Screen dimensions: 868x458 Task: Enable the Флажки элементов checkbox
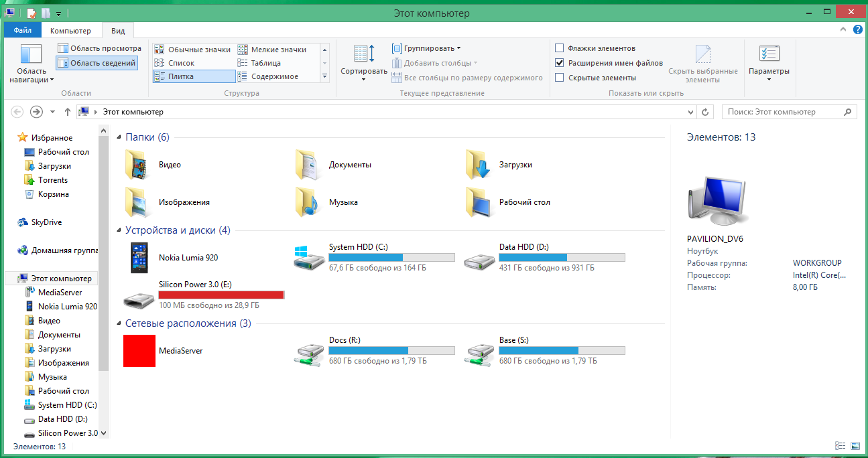[560, 48]
